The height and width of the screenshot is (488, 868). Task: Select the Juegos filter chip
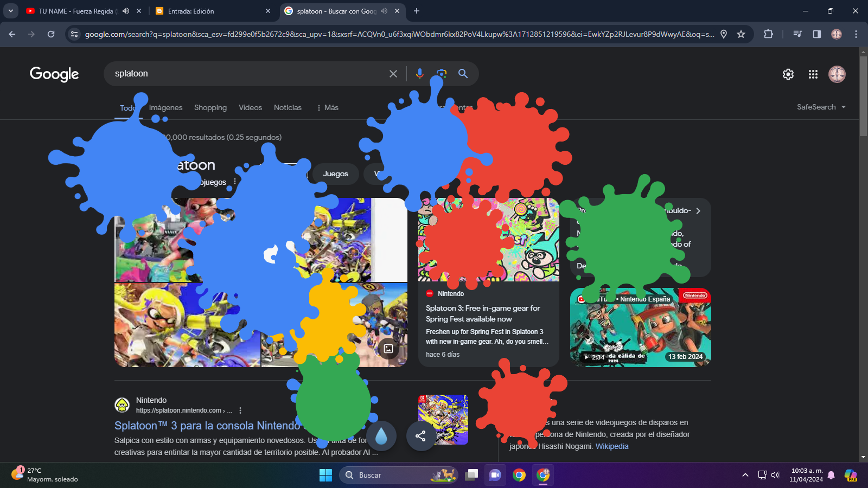click(x=335, y=174)
